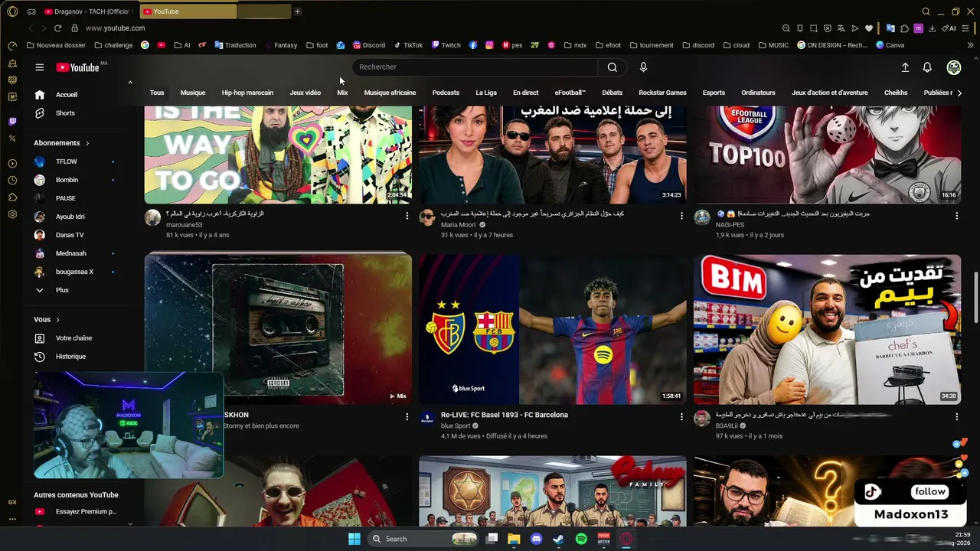
Task: Open the YouTube notifications bell
Action: (927, 67)
